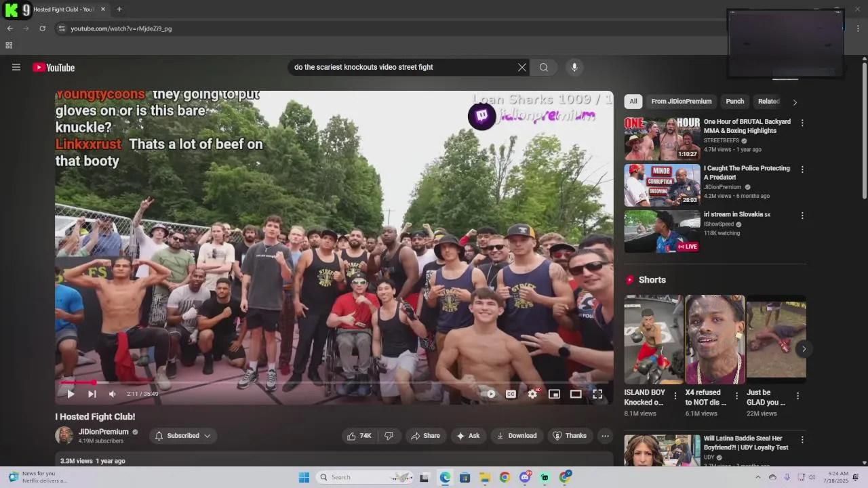Open X4 refused to NOT dis short
868x488 pixels.
point(715,340)
